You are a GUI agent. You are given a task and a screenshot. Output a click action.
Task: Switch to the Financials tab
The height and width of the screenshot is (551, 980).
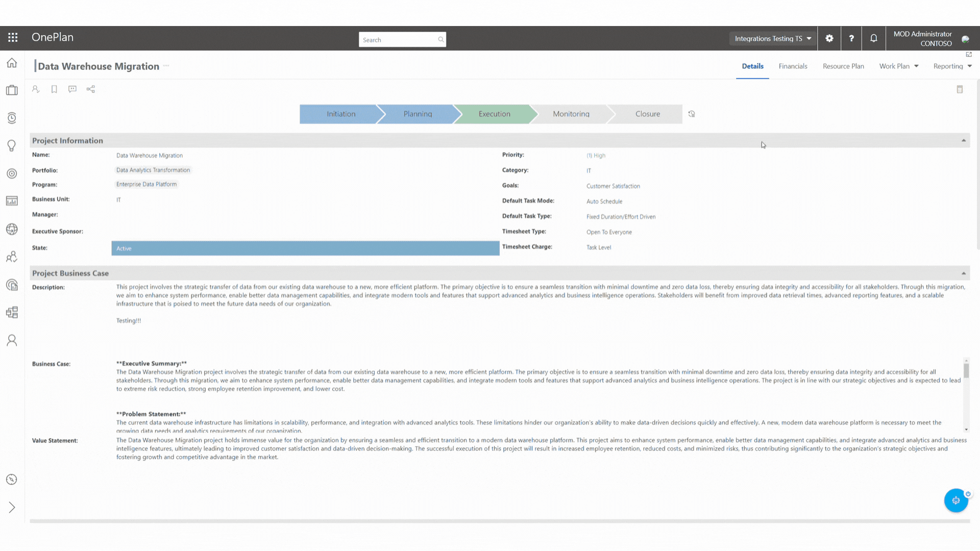click(x=793, y=66)
